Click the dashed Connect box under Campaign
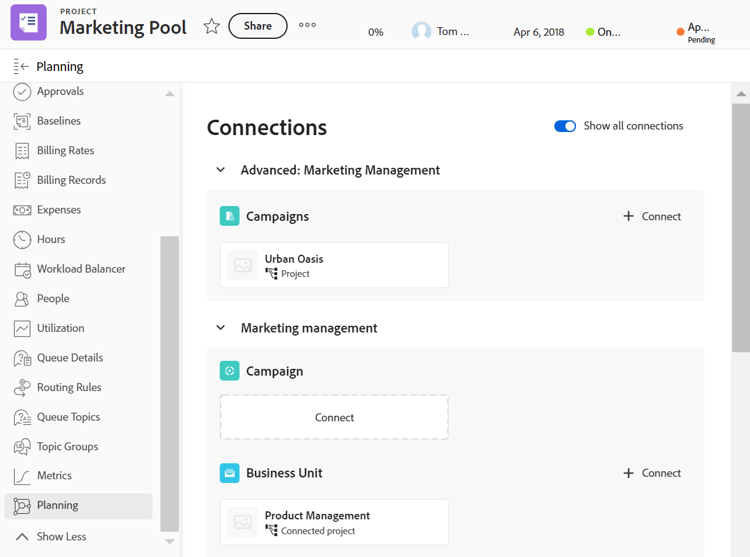The width and height of the screenshot is (750, 557). click(334, 417)
